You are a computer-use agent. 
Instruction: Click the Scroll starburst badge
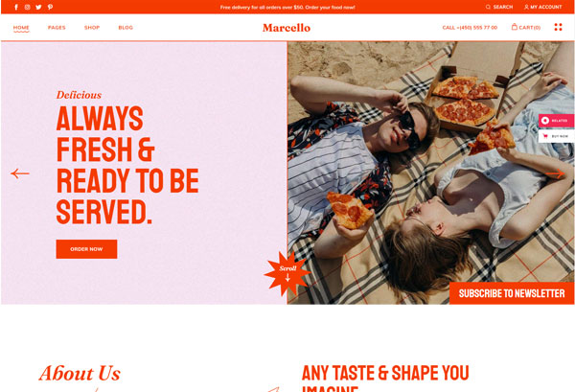click(287, 273)
